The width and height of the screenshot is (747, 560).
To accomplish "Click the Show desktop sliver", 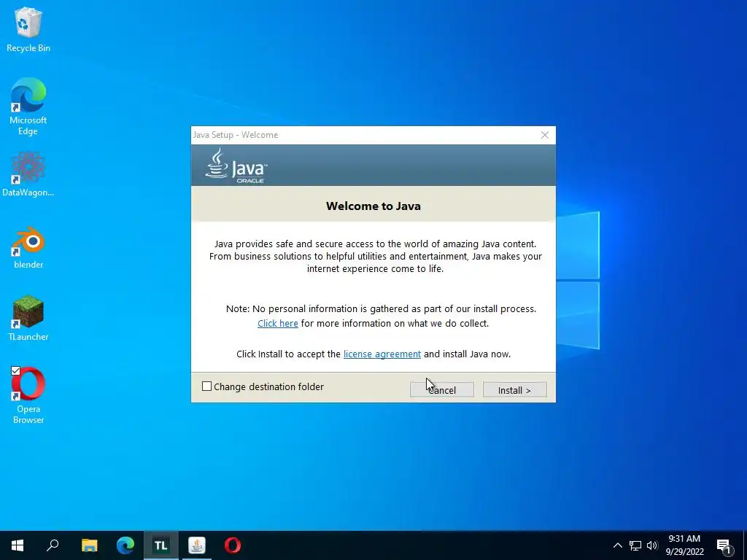I will [x=745, y=545].
